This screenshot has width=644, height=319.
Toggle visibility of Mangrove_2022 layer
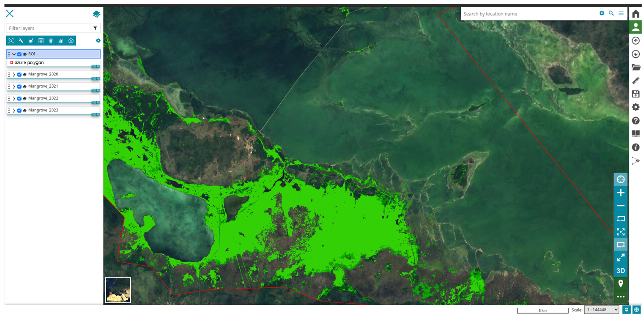pyautogui.click(x=19, y=98)
